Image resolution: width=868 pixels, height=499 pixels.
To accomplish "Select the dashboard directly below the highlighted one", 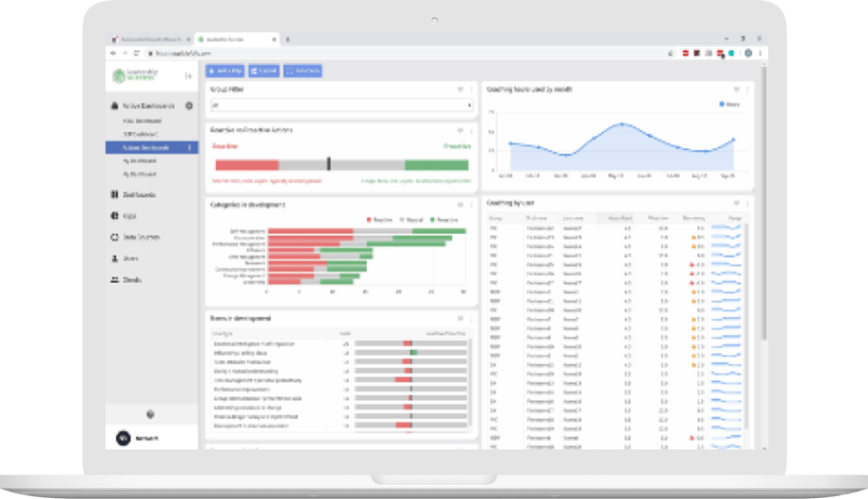I will tap(140, 160).
